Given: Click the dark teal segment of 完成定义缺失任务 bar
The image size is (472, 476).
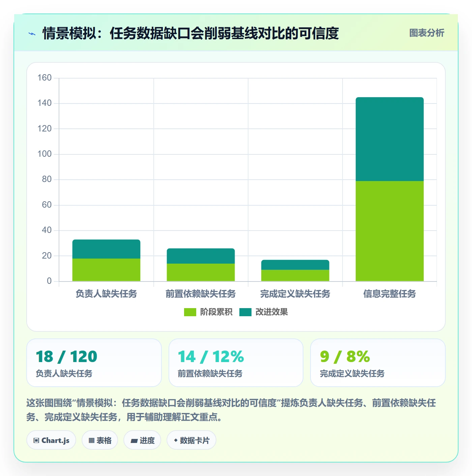Looking at the screenshot, I should tap(295, 265).
